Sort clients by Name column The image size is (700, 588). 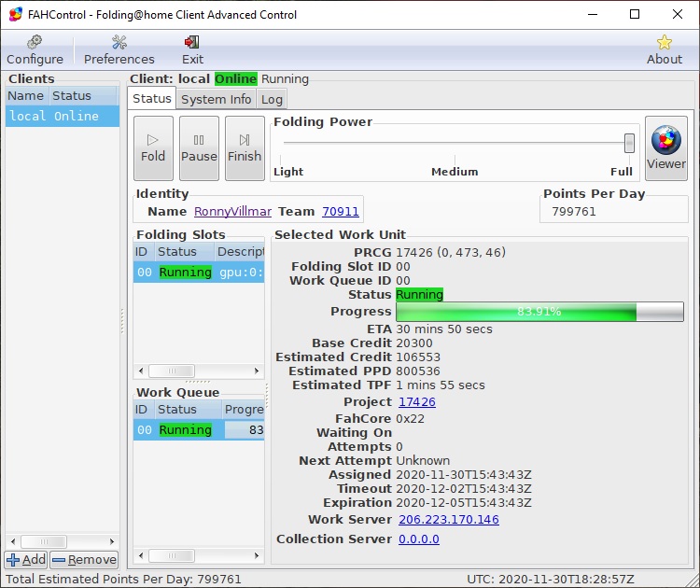pyautogui.click(x=26, y=95)
